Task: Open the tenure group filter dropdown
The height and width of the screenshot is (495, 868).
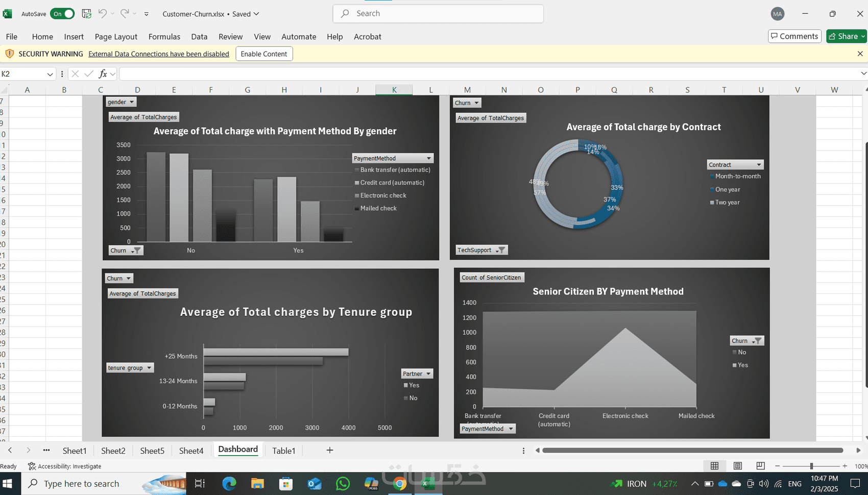Action: click(x=130, y=367)
